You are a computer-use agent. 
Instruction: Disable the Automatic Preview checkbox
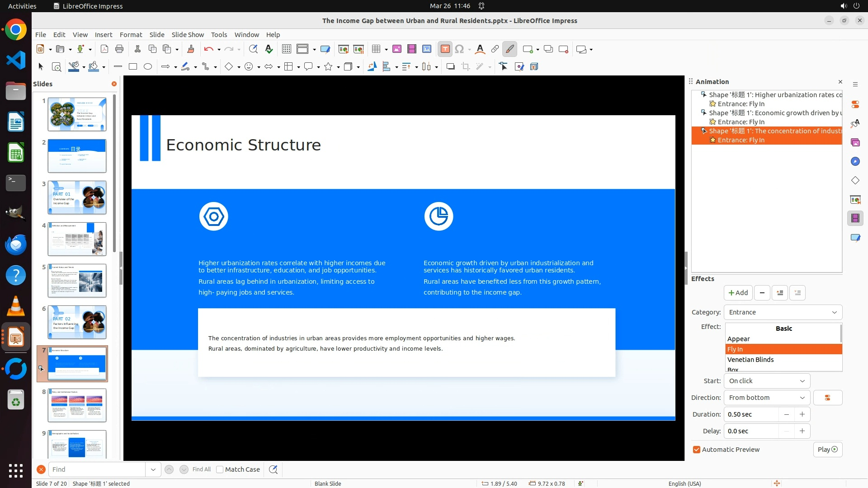[697, 450]
